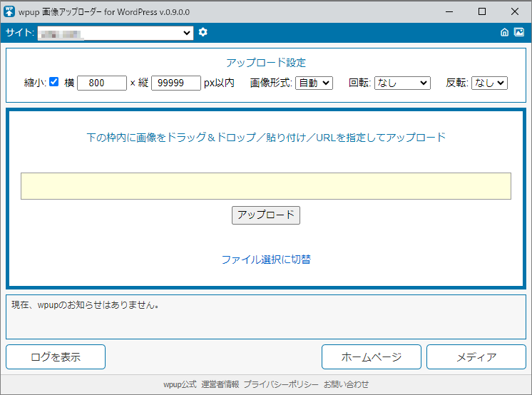
Task: Open the プライバシーポリシー footer link
Action: pyautogui.click(x=281, y=384)
